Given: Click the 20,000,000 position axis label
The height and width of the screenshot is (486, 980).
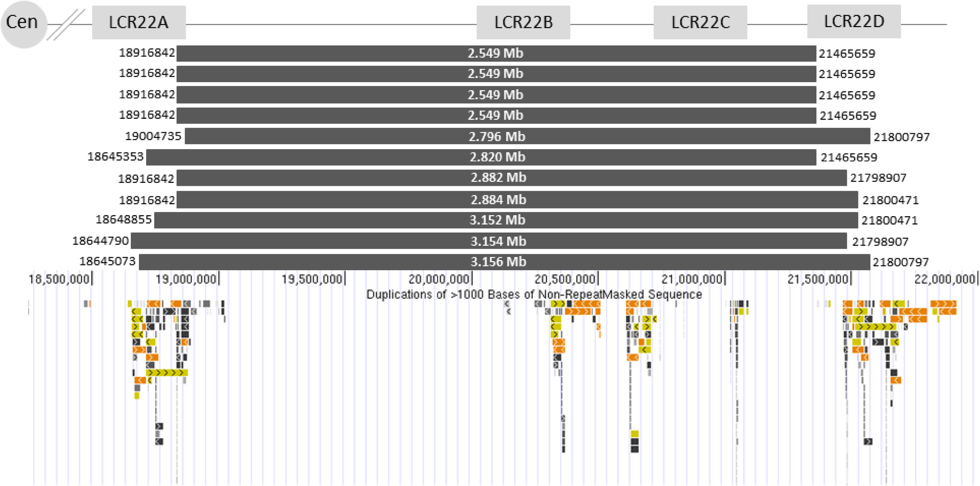Looking at the screenshot, I should (x=439, y=279).
